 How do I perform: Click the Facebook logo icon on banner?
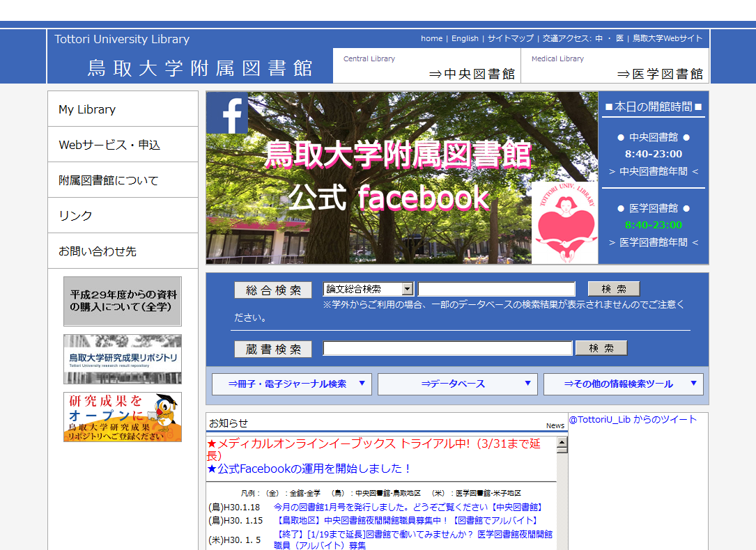point(226,113)
